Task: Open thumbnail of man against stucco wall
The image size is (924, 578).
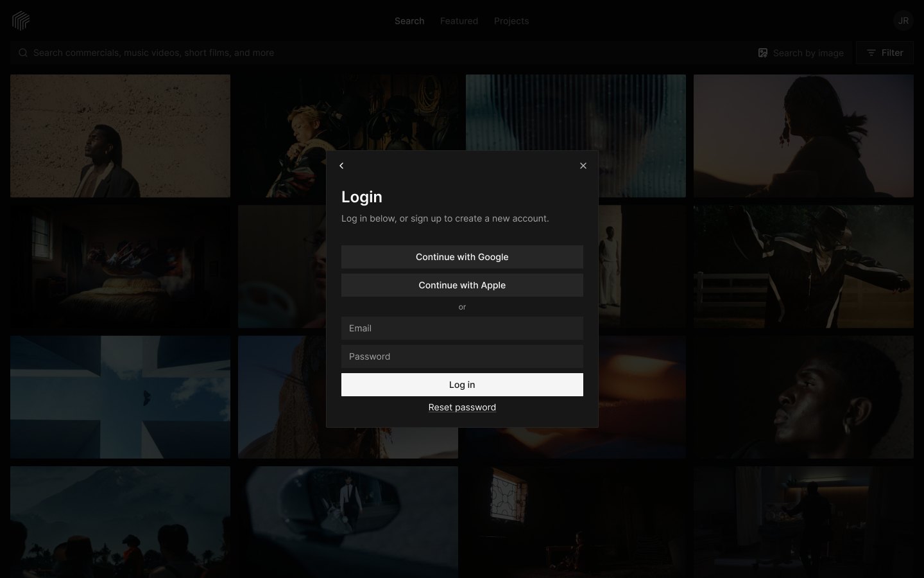Action: click(120, 136)
